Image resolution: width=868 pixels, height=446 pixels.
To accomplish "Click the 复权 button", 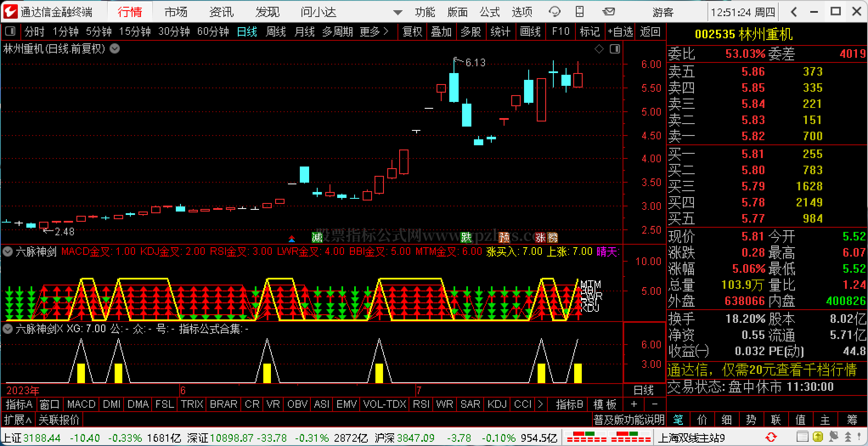I will tap(412, 31).
